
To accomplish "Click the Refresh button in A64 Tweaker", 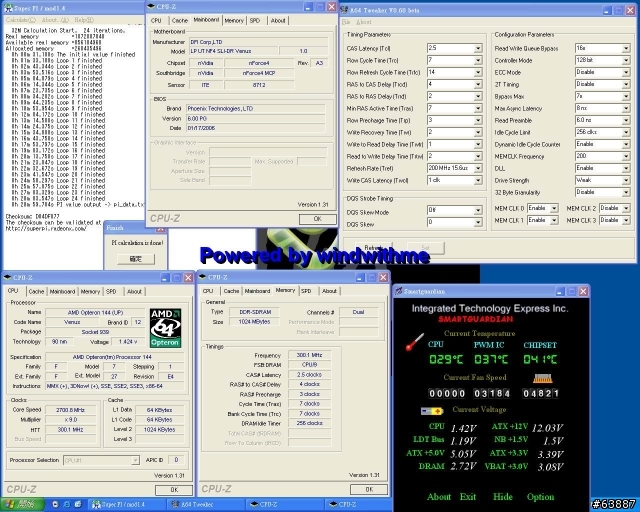I will [x=373, y=248].
